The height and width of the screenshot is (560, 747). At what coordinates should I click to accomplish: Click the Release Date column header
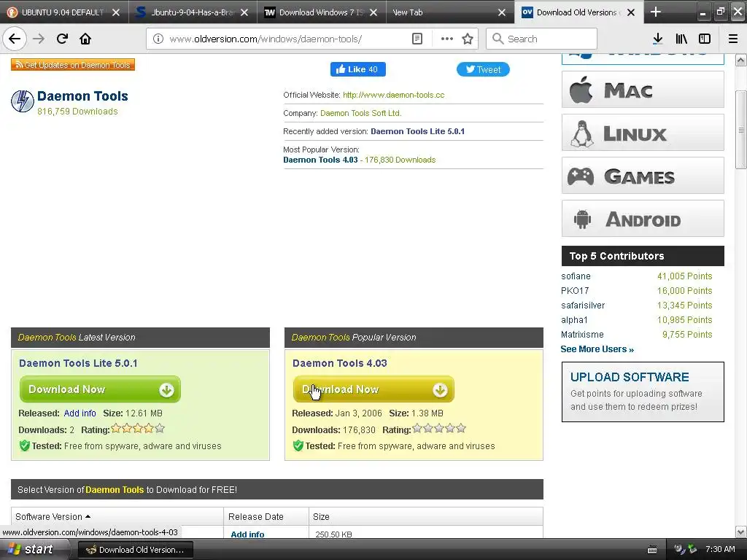pos(256,517)
